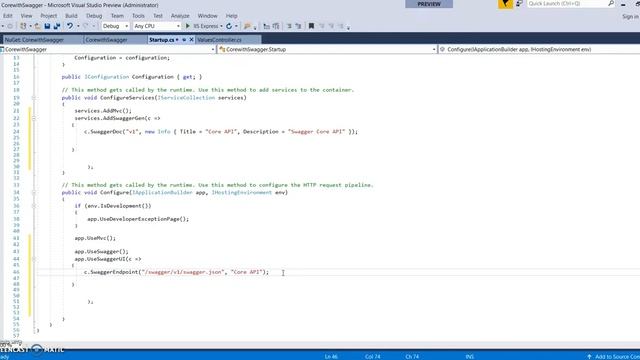
Task: Open the Debug menu
Action: pos(94,16)
